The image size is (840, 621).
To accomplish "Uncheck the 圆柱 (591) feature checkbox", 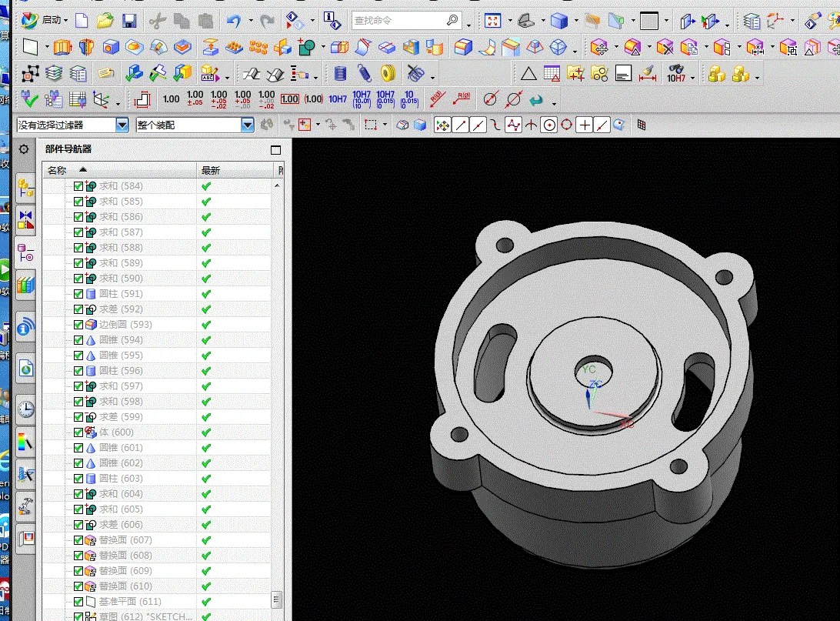I will [x=78, y=294].
